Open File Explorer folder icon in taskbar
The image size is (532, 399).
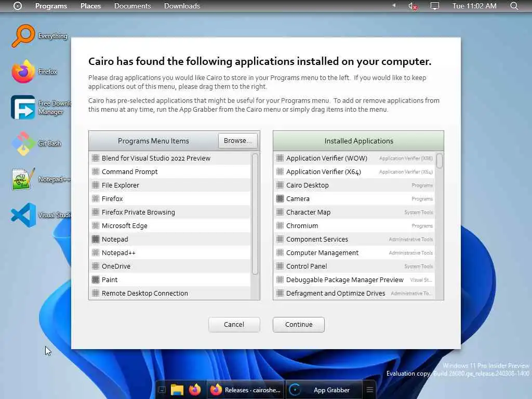[x=177, y=390]
